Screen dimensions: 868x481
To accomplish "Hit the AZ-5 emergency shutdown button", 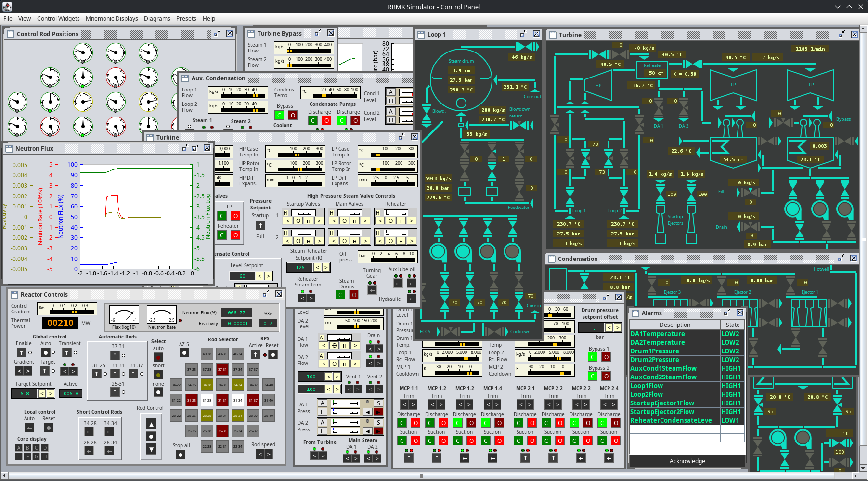I will coord(184,353).
